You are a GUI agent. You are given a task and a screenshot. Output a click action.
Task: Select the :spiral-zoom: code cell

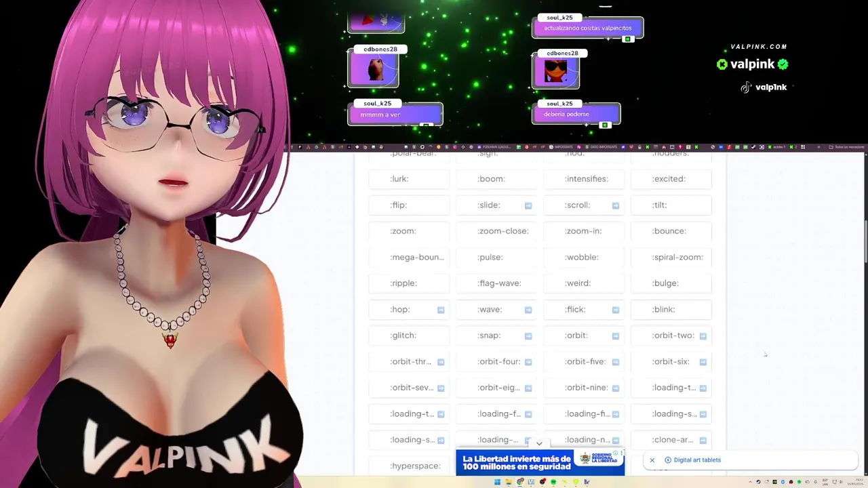pos(671,258)
